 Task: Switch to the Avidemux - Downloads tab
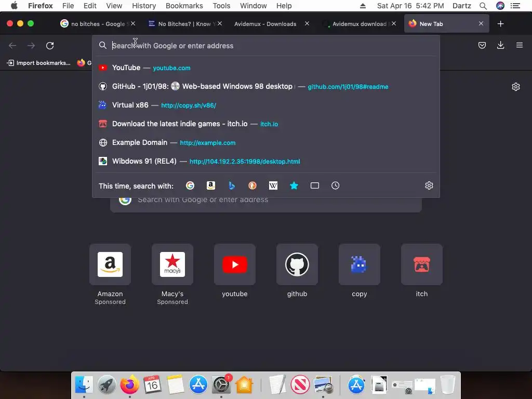coord(265,24)
